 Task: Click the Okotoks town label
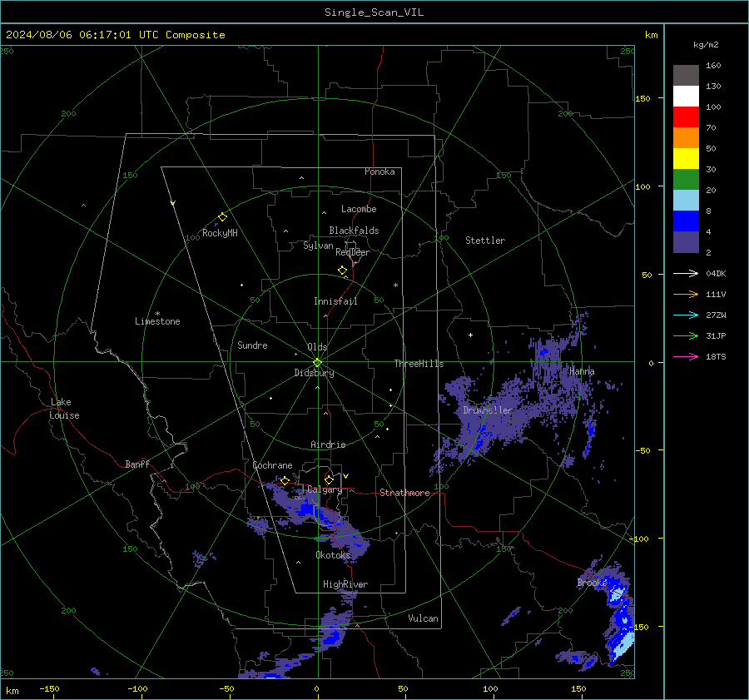(333, 555)
